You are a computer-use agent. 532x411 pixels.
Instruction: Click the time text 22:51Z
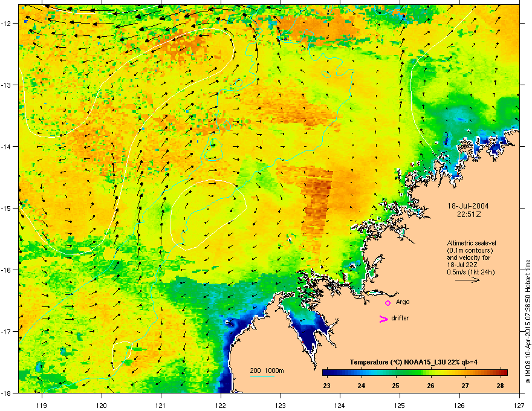pos(469,215)
